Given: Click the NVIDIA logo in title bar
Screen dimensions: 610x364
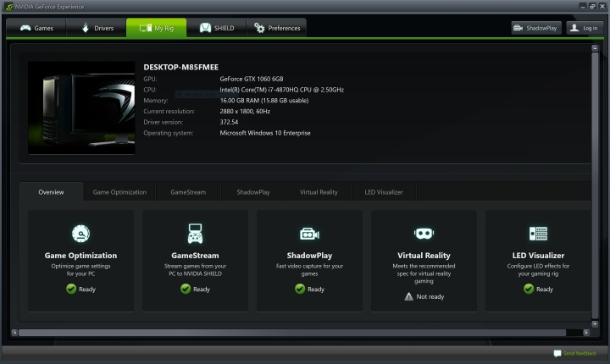Looking at the screenshot, I should pos(8,7).
